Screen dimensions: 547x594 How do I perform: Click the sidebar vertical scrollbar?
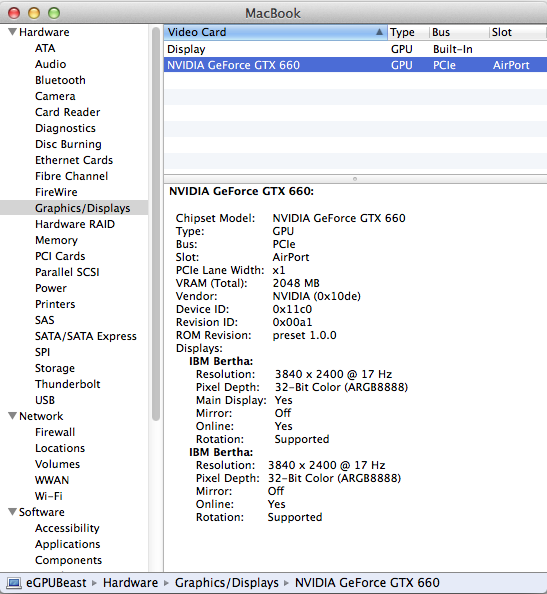156,224
